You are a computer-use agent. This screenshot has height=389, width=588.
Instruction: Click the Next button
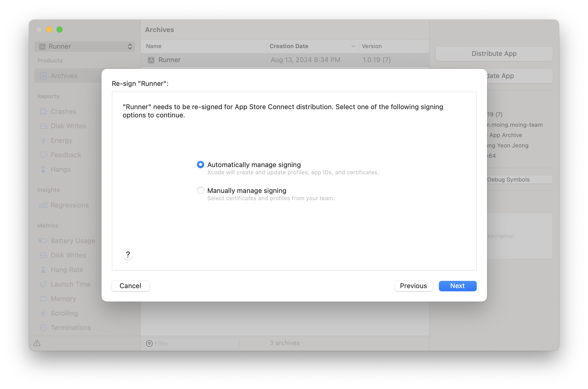tap(458, 286)
